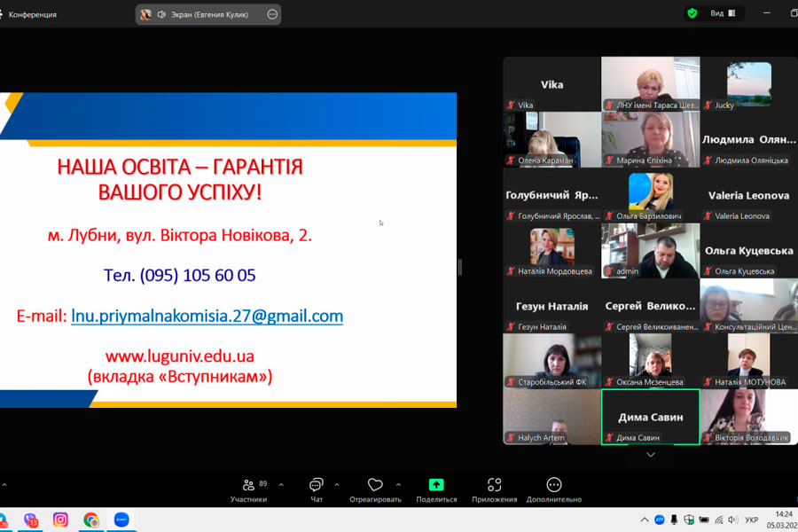
Task: Select Оксана Мєзенцева video tile
Action: coord(651,361)
